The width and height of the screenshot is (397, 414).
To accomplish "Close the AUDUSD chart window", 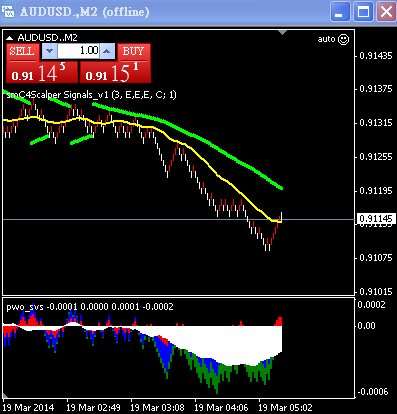I will pyautogui.click(x=386, y=12).
